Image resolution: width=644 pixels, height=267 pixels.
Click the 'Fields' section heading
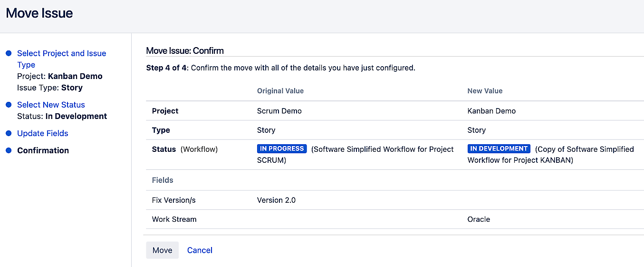[x=163, y=180]
